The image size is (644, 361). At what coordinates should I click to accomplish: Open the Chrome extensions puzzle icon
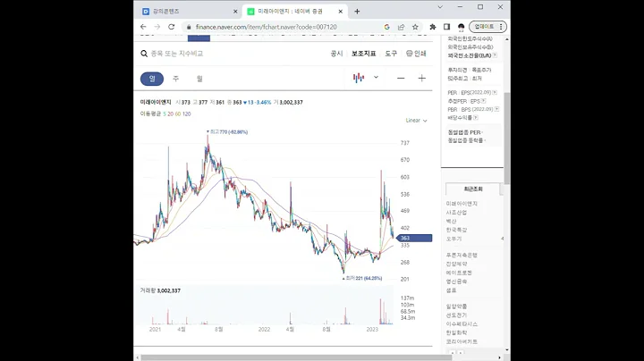pyautogui.click(x=433, y=27)
